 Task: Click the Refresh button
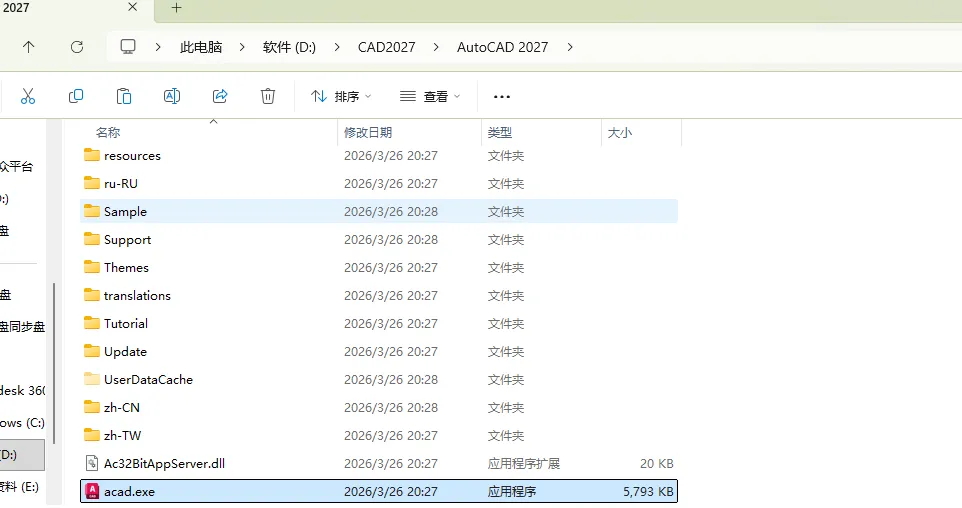[77, 47]
